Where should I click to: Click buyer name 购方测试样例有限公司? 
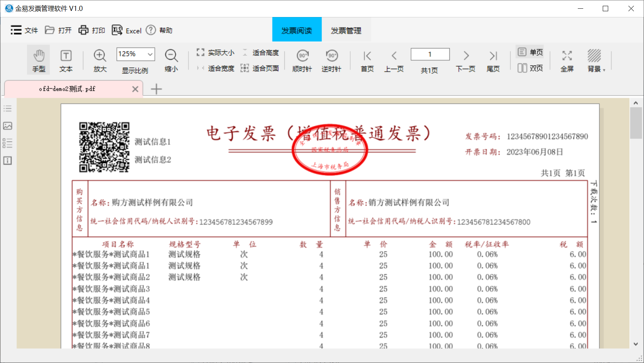point(152,203)
